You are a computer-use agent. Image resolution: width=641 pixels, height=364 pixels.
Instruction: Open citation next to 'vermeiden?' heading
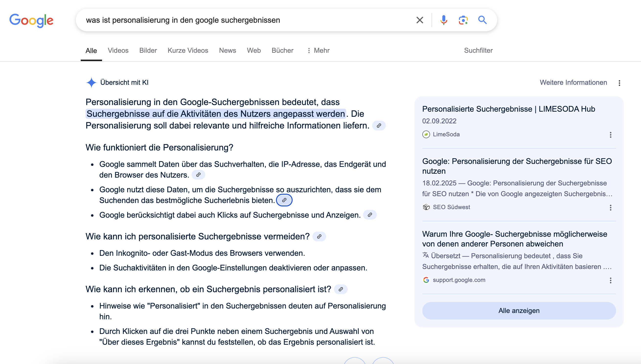tap(320, 236)
